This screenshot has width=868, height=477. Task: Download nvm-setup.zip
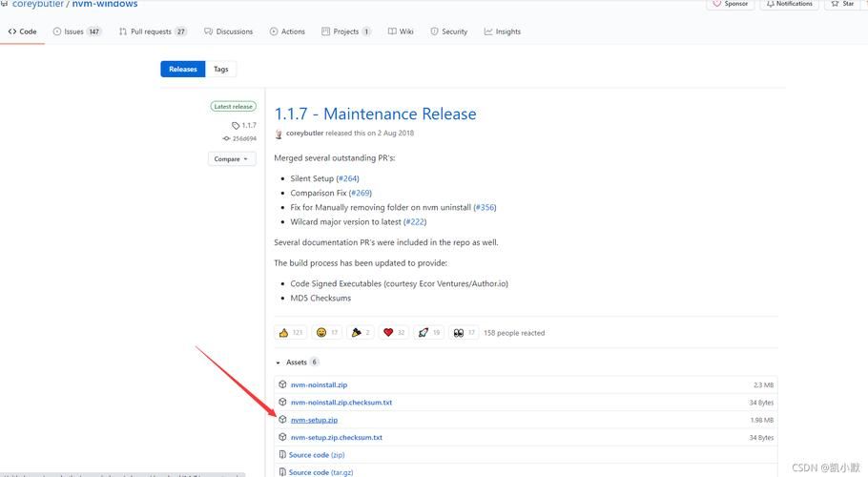click(314, 420)
